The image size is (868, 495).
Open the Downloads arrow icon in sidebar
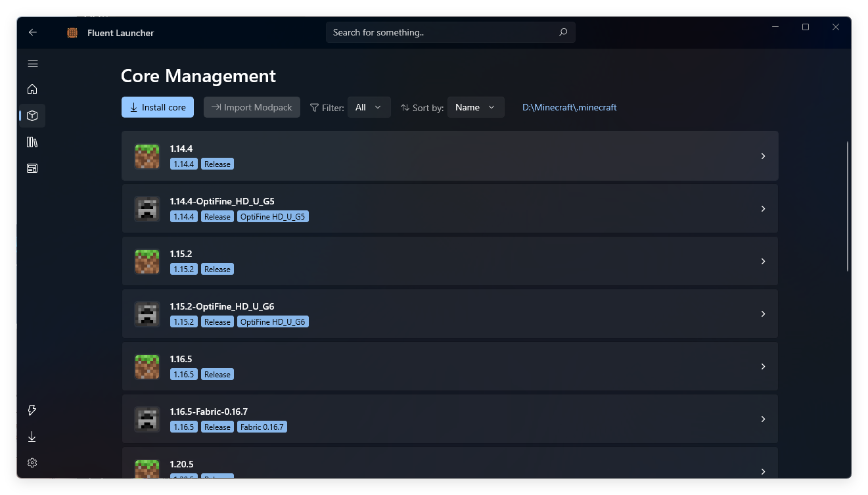[32, 436]
